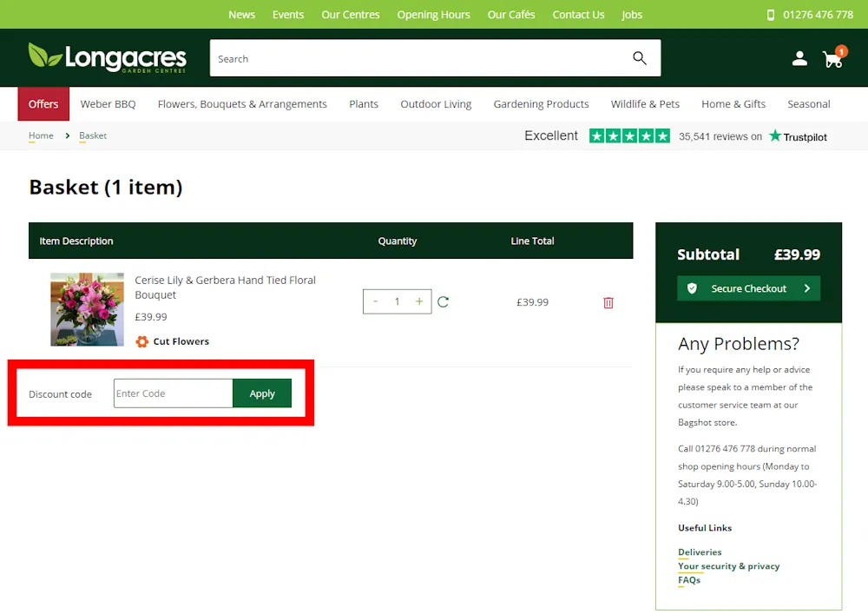Viewport: 868px width, 614px height.
Task: Click the Quantity column header
Action: [397, 241]
